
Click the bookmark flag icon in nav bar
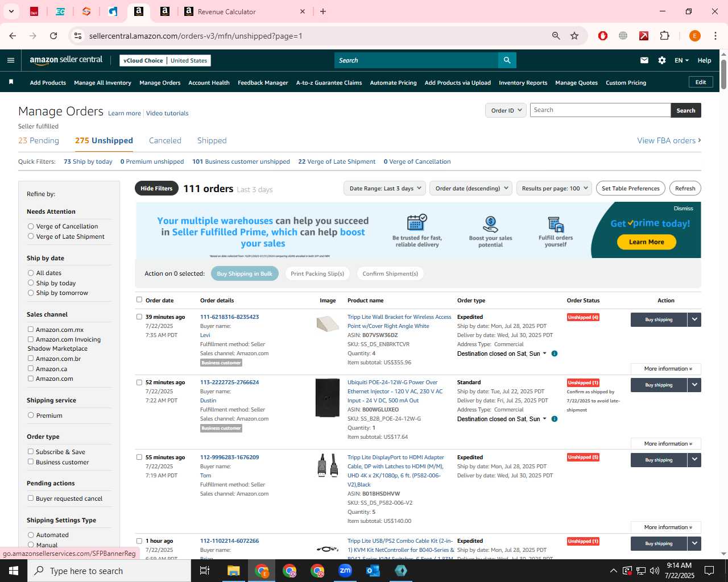[11, 82]
